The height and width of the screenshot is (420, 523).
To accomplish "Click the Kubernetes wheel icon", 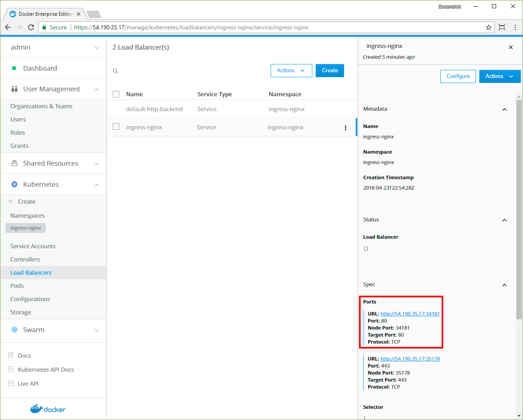I will click(x=14, y=185).
